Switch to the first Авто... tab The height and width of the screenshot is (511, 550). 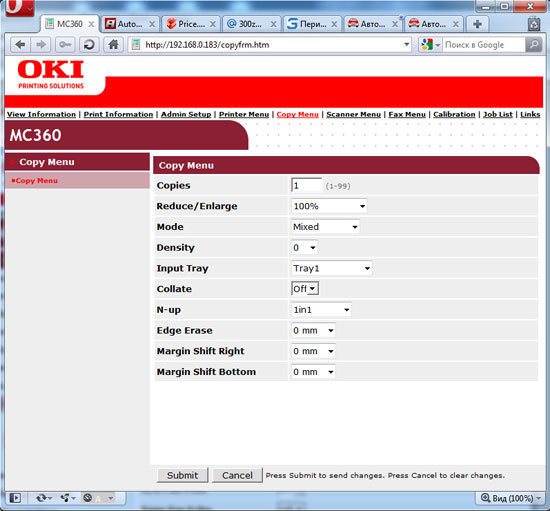point(373,24)
